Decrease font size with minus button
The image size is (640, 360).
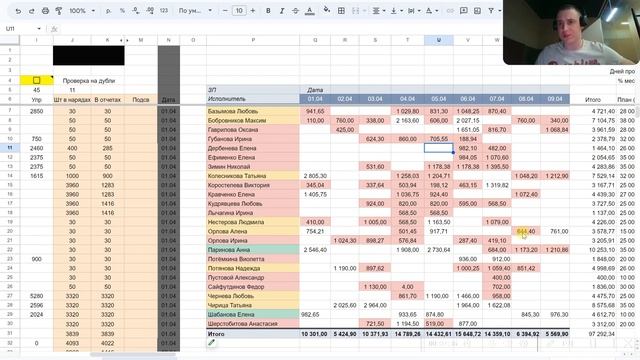[x=225, y=11]
